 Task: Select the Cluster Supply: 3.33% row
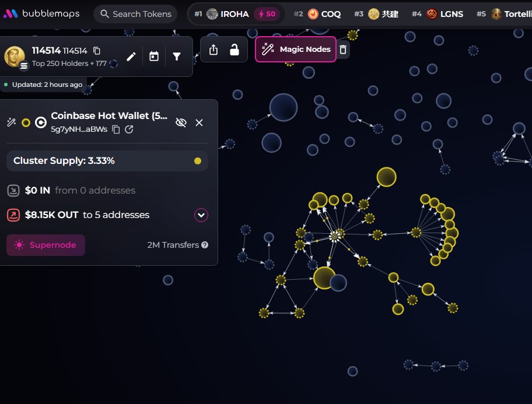pyautogui.click(x=107, y=161)
